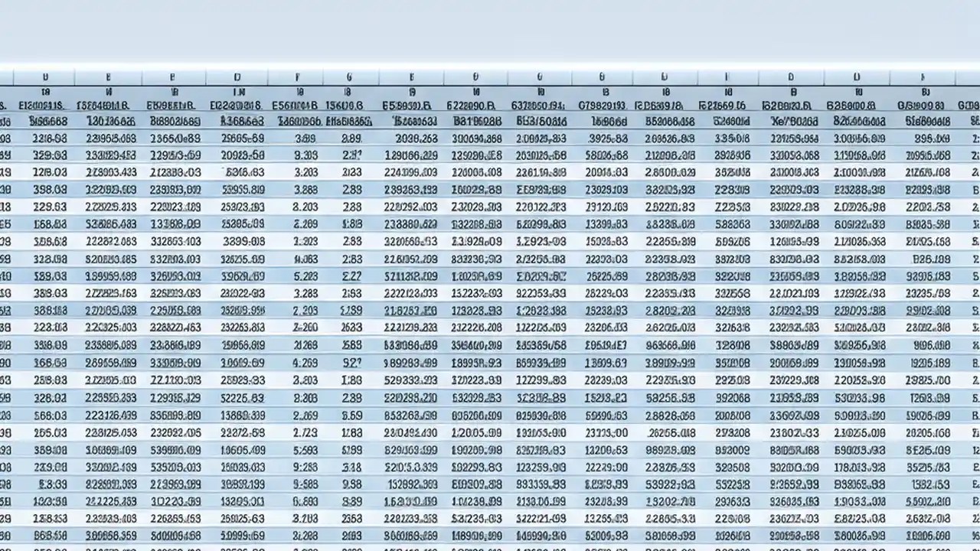
Task: Select column header I
Action: (539, 77)
